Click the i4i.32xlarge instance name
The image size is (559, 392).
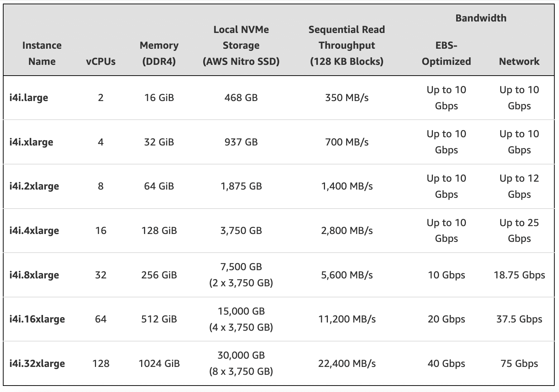37,363
